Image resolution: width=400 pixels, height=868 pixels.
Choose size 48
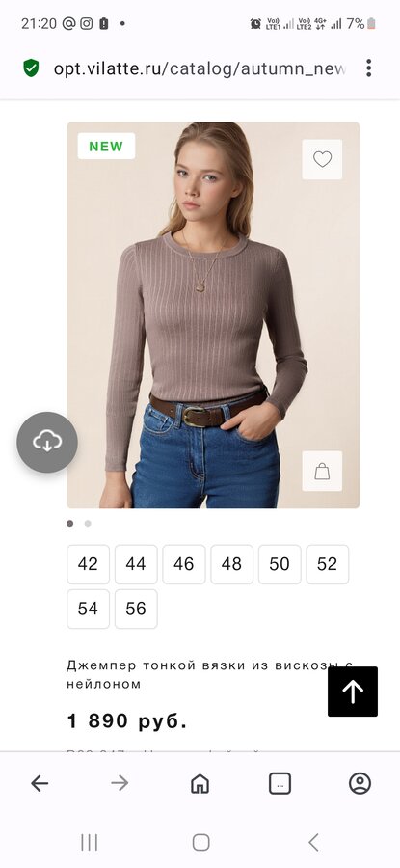tap(232, 564)
